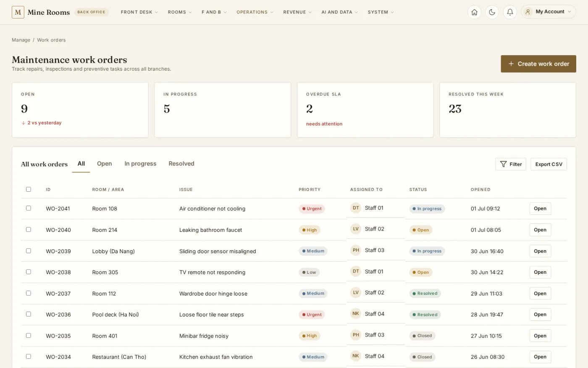Open notifications bell icon

pyautogui.click(x=509, y=12)
